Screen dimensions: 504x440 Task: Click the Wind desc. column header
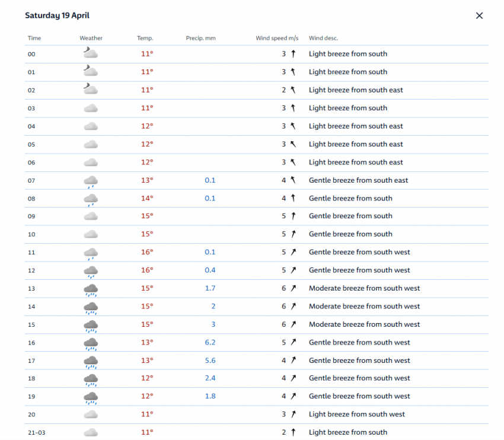323,38
